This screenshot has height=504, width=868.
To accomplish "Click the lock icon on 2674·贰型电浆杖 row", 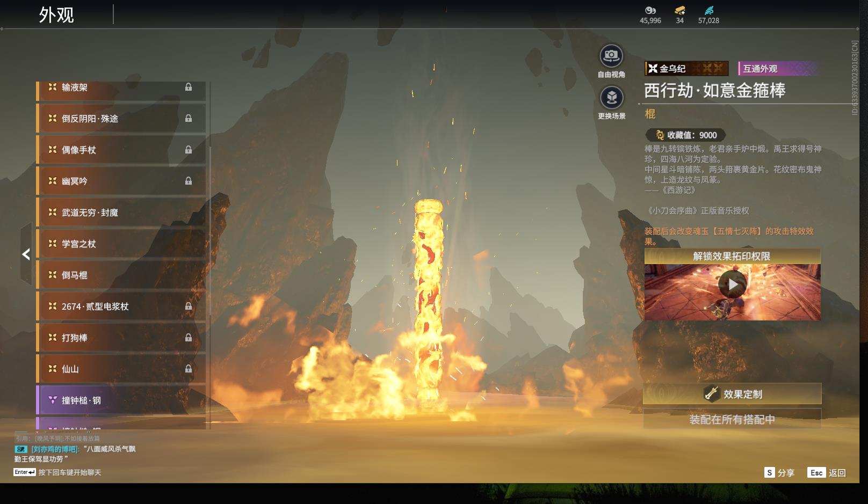I will [x=189, y=306].
